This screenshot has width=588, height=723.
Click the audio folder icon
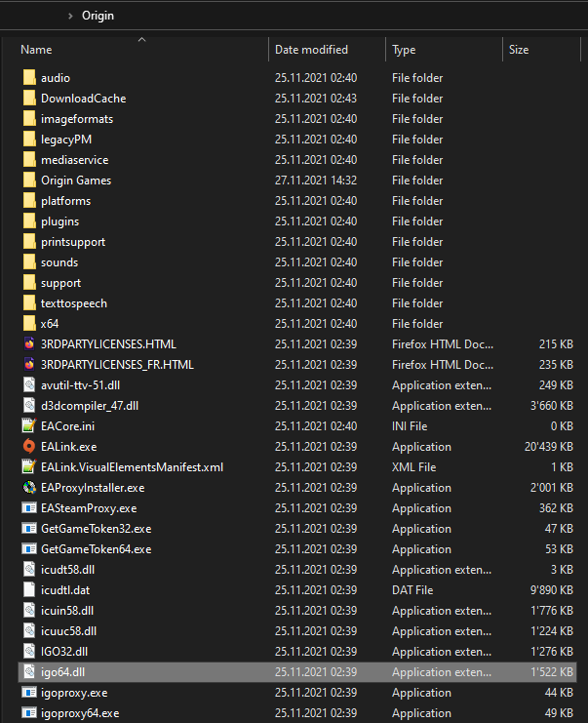click(29, 77)
